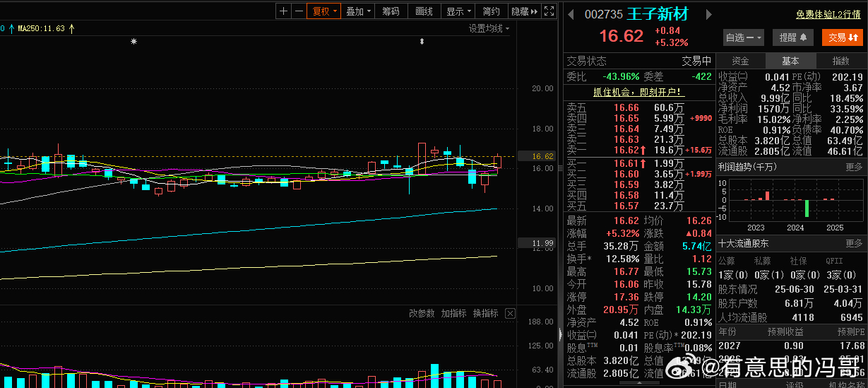Click stock code 002735
868x388 pixels.
[603, 15]
